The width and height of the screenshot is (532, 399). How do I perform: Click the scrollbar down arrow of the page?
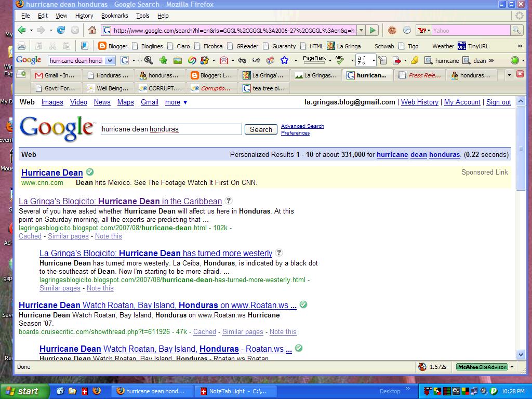521,354
